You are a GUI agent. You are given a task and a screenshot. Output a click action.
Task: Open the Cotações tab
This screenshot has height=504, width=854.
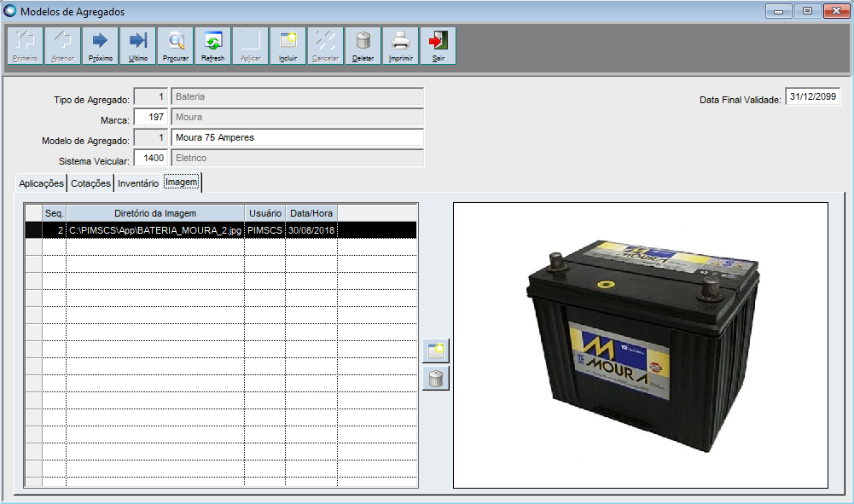(90, 183)
